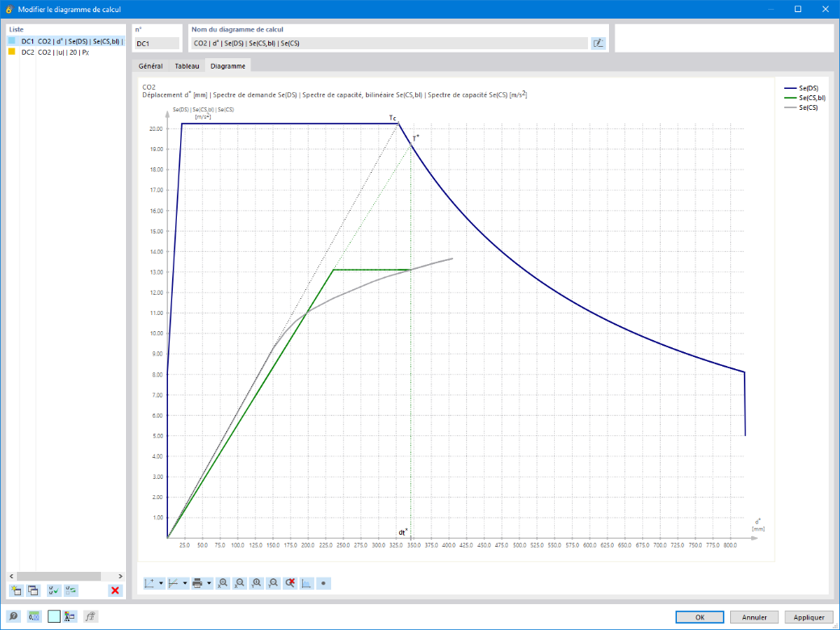The image size is (840, 630).
Task: Click the 20.00 Y-axis tick label
Action: point(156,128)
